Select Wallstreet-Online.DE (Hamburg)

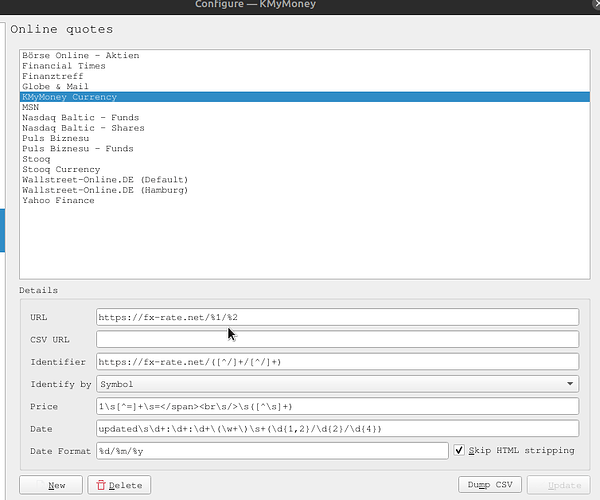point(104,190)
